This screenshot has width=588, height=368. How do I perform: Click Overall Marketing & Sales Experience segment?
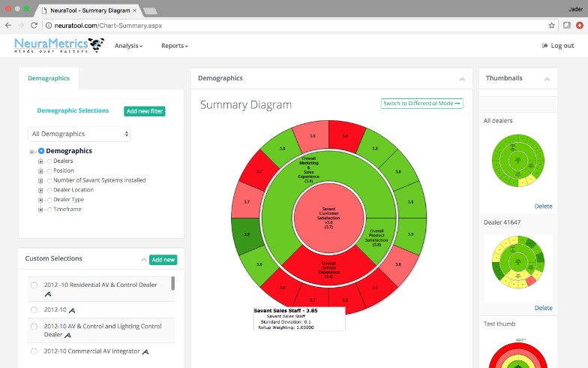click(308, 170)
